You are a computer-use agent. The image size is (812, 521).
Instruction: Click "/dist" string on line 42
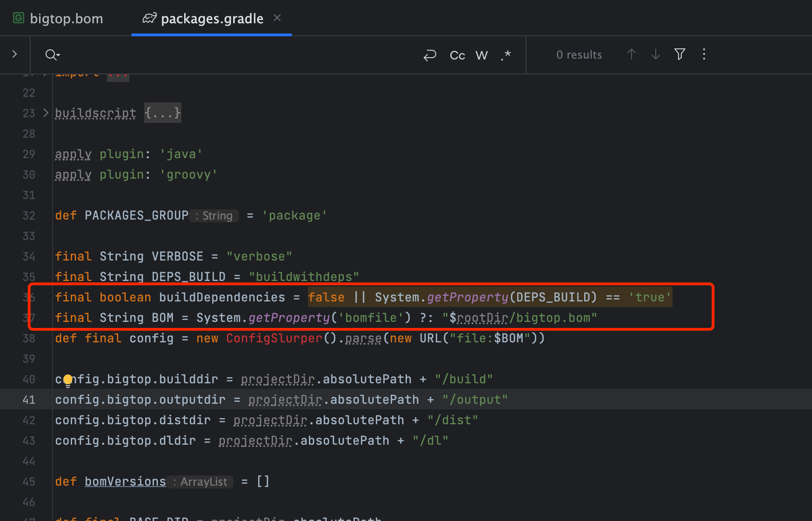(x=453, y=420)
